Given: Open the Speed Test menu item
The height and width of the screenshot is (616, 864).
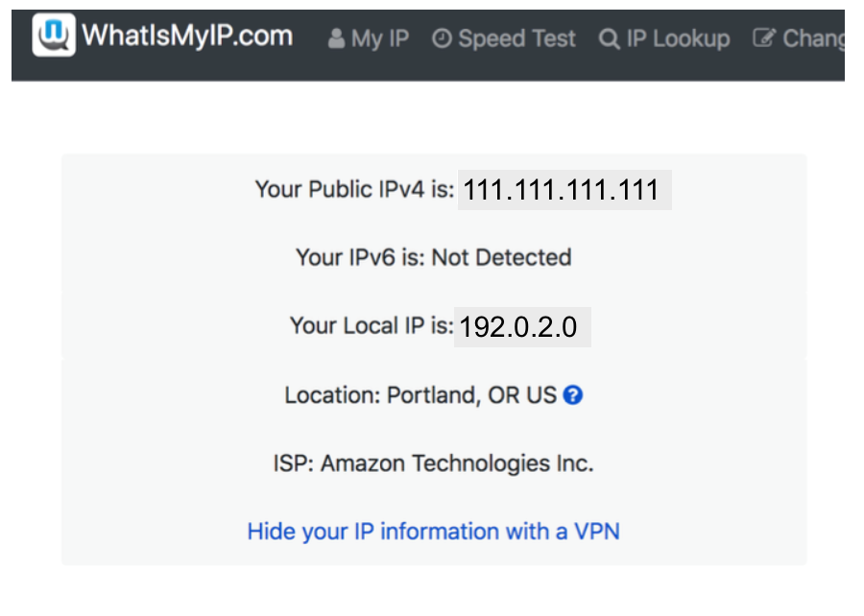Looking at the screenshot, I should [x=504, y=38].
